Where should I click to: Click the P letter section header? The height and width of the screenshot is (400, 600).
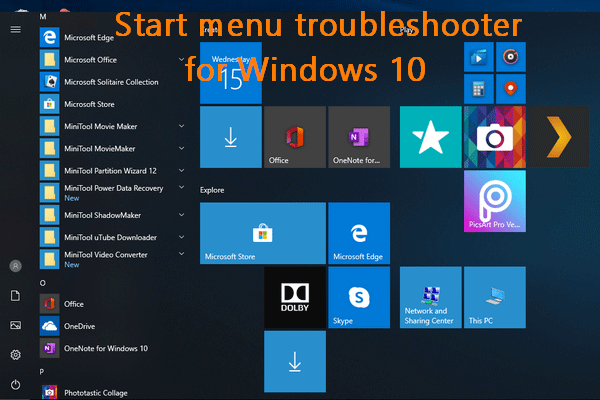[x=42, y=371]
